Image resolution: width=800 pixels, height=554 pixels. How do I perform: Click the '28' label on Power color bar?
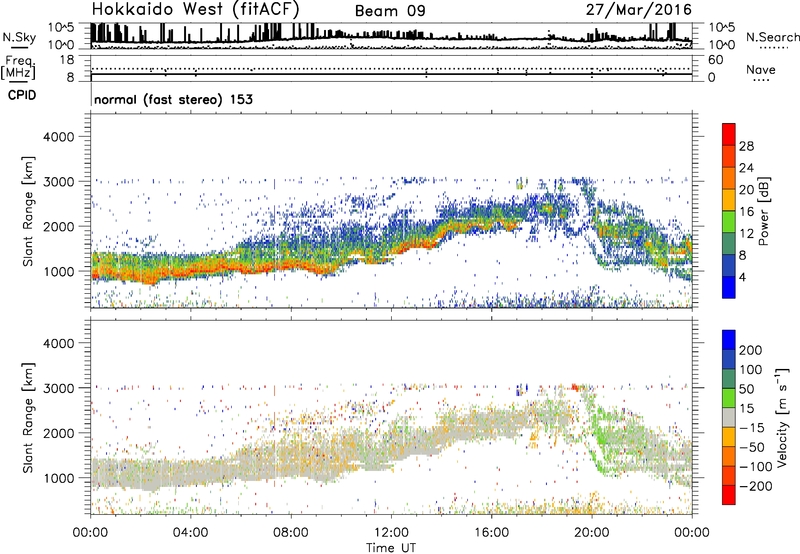click(x=746, y=146)
